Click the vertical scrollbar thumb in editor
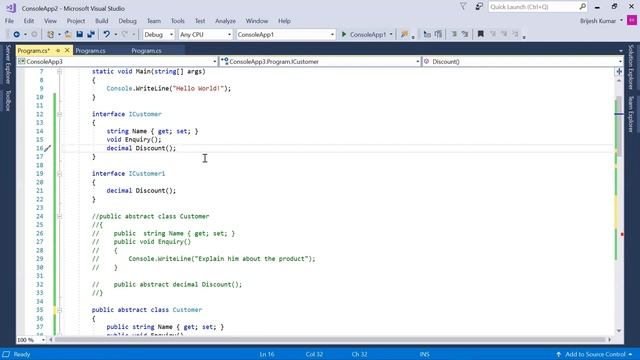 tap(619, 126)
